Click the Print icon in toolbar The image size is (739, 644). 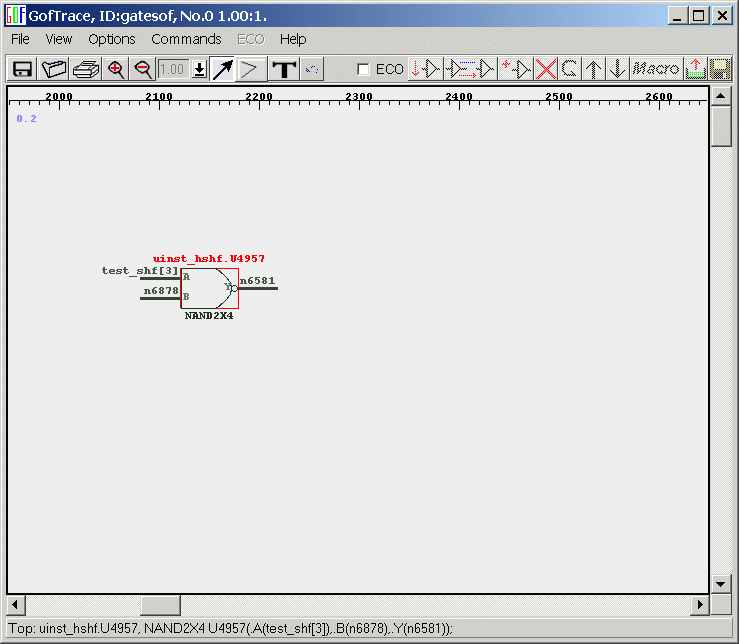point(86,69)
